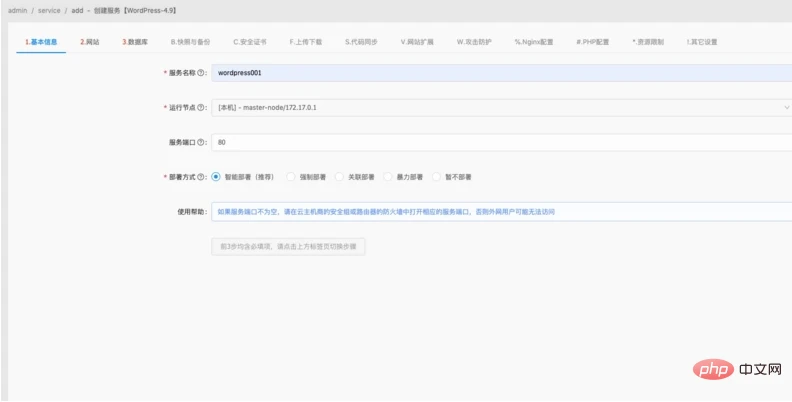Open V.网站扩展 tab

point(417,42)
